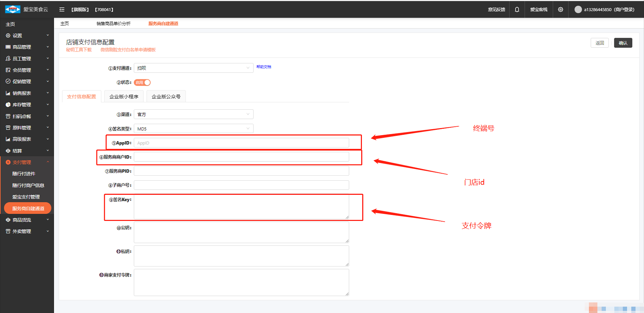Viewport: 644px width, 313px height.
Task: Toggle the 状态 enable switch
Action: pos(142,83)
